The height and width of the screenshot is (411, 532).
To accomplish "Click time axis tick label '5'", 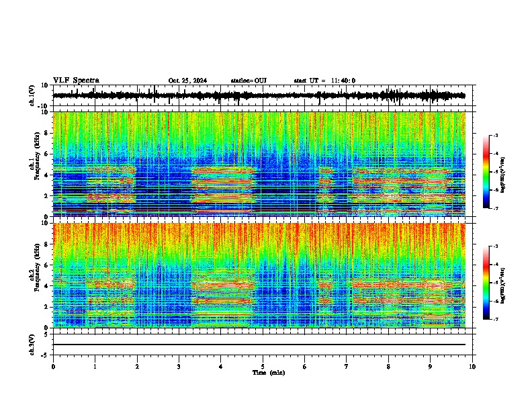I will [263, 367].
